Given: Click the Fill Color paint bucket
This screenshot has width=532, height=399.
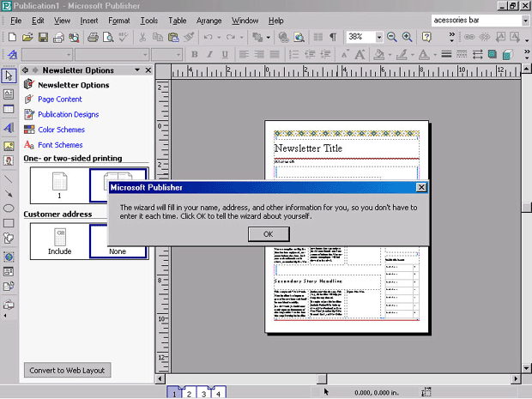Looking at the screenshot, I should coord(379,54).
